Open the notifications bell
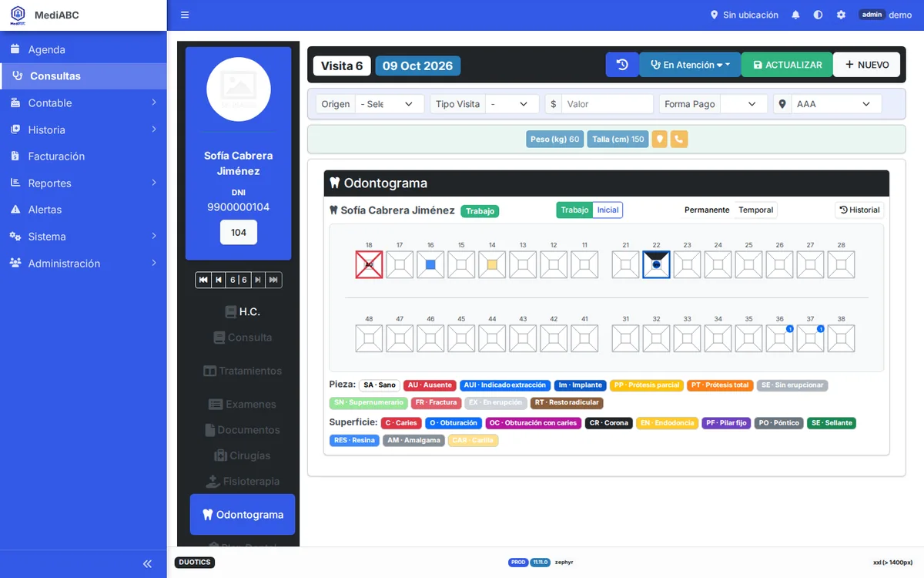924x578 pixels. [795, 15]
